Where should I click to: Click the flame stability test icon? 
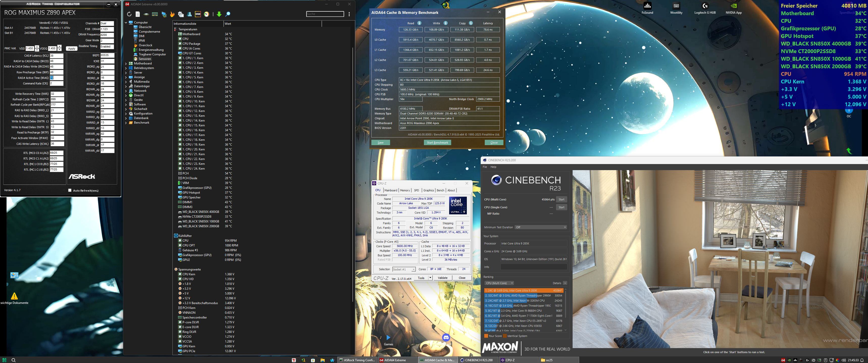pyautogui.click(x=172, y=14)
